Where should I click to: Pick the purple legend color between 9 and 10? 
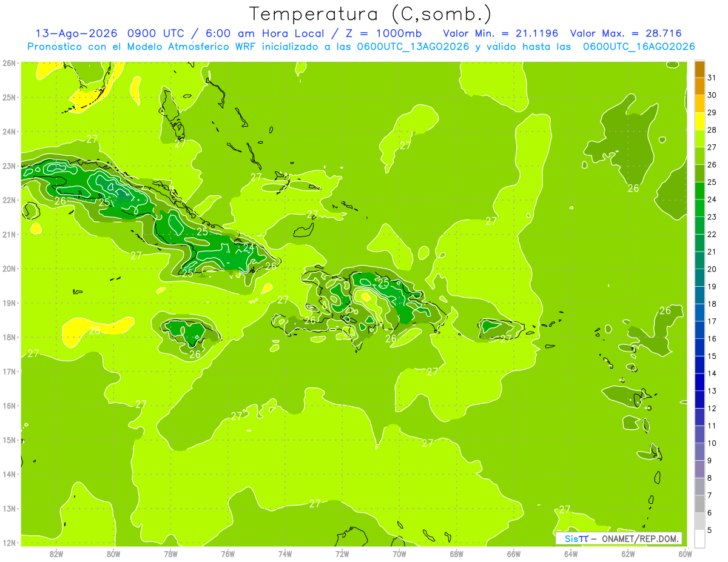point(699,452)
